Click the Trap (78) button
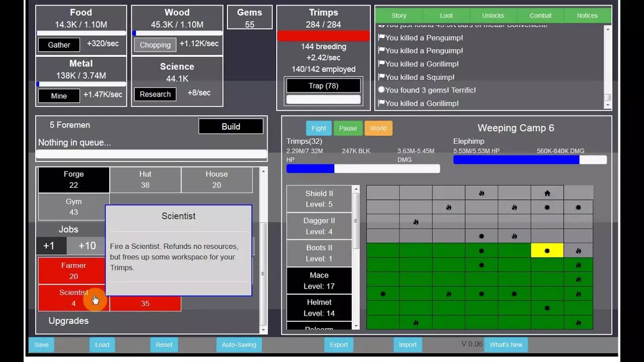644x362 pixels. click(x=324, y=85)
